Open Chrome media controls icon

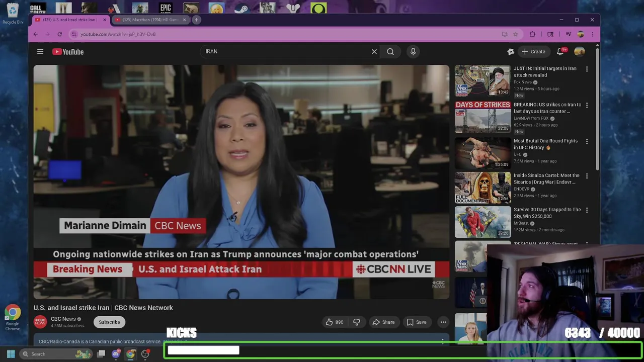(x=568, y=34)
